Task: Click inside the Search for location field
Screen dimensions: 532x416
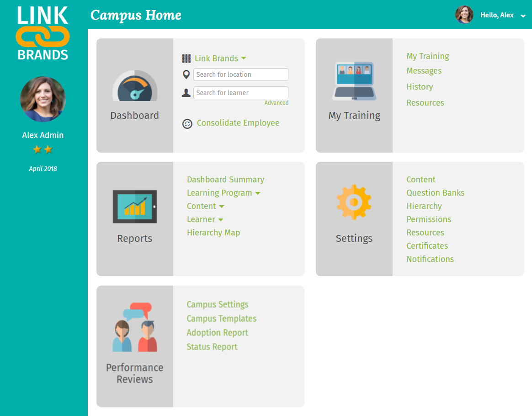Action: 241,74
